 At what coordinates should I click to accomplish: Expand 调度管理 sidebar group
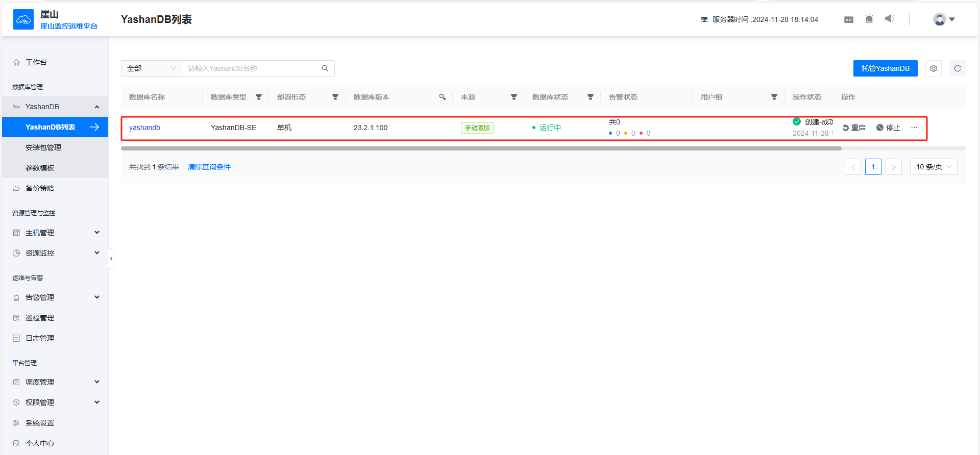click(55, 382)
